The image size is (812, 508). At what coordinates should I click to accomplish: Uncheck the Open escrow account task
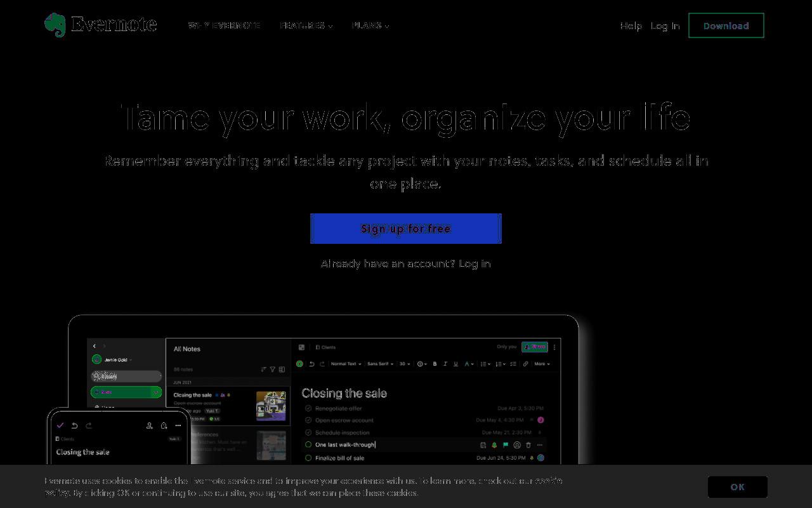point(308,420)
